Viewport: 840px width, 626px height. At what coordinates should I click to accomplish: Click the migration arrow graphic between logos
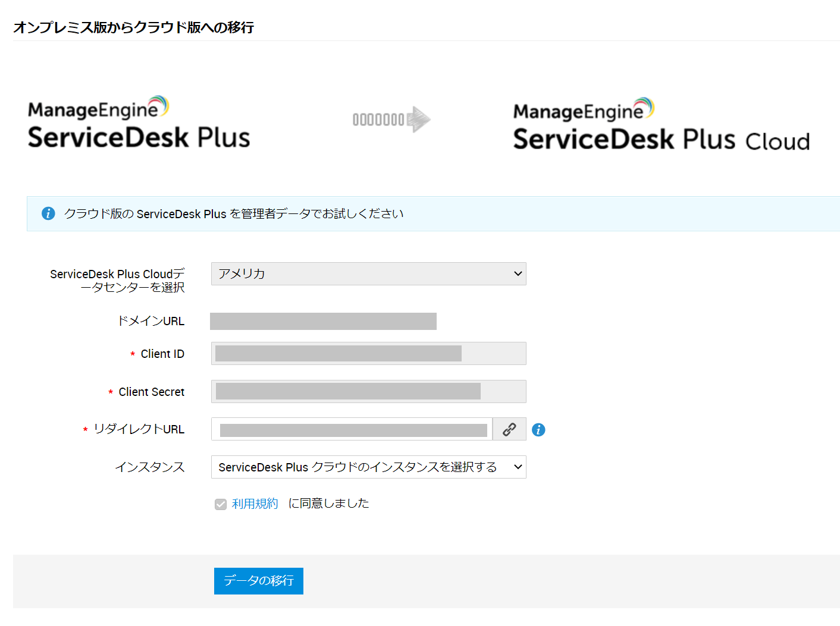391,119
